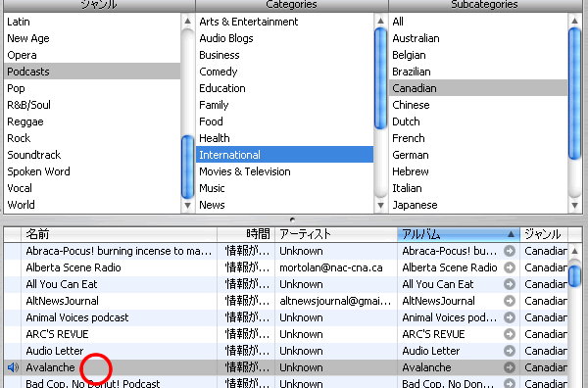Click the arrow icon beside Avalanche album
The image size is (588, 388).
coord(510,367)
